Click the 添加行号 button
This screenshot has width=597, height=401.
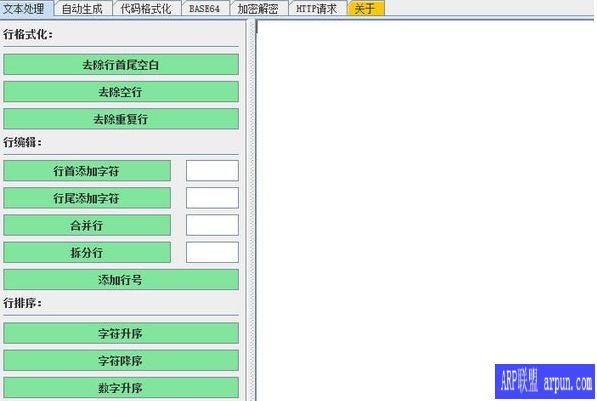tap(121, 280)
